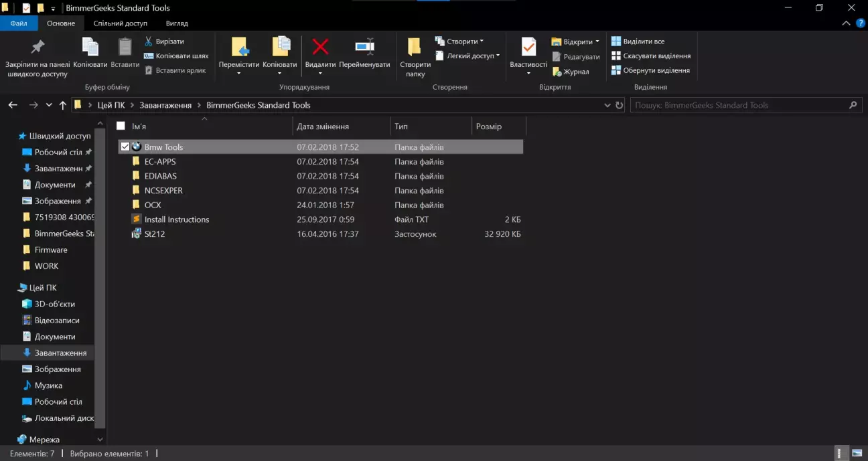Open the ribbon help question mark
Image resolution: width=868 pixels, height=461 pixels.
click(x=859, y=23)
